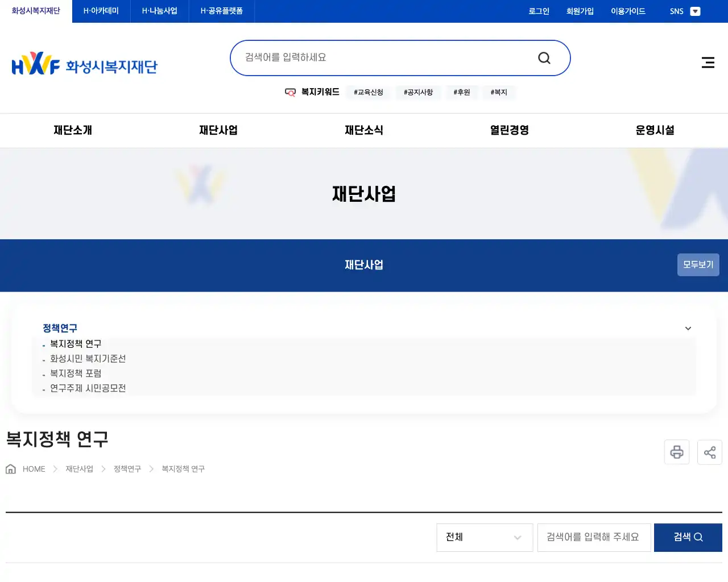Viewport: 728px width, 582px height.
Task: Select the 열린경영 menu
Action: 508,130
